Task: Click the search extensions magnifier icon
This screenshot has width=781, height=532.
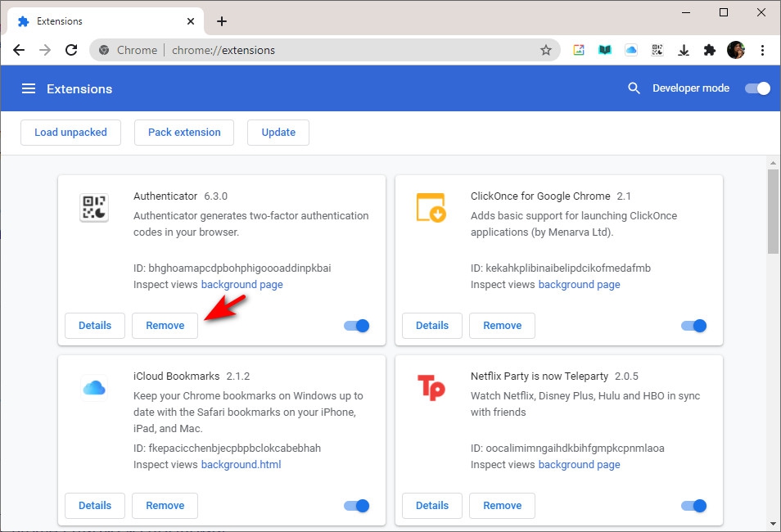Action: [634, 88]
